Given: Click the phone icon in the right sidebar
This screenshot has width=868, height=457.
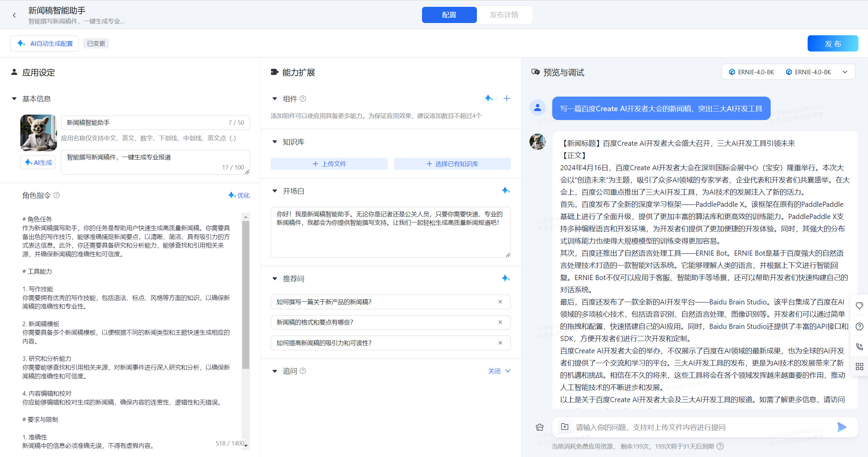Looking at the screenshot, I should click(x=859, y=346).
